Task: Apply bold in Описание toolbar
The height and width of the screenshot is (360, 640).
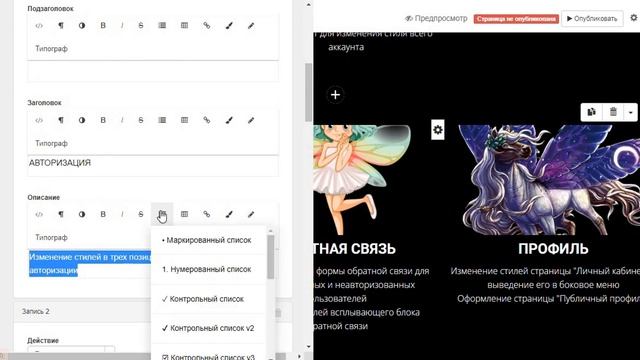Action: point(103,214)
